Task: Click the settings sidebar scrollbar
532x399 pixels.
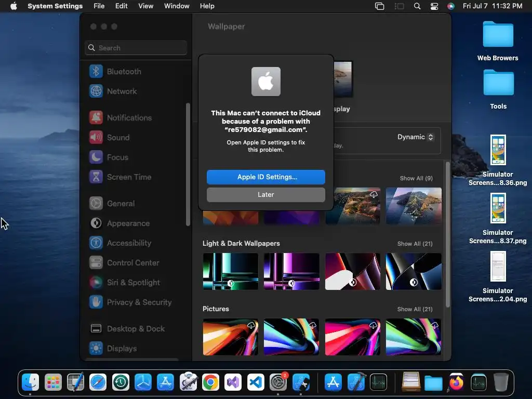Action: (x=188, y=165)
